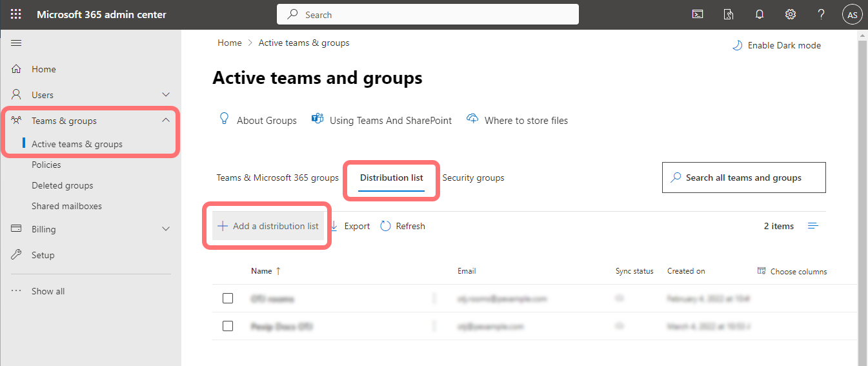Click the magnifier in Search all teams and groups
The width and height of the screenshot is (868, 366).
(676, 178)
